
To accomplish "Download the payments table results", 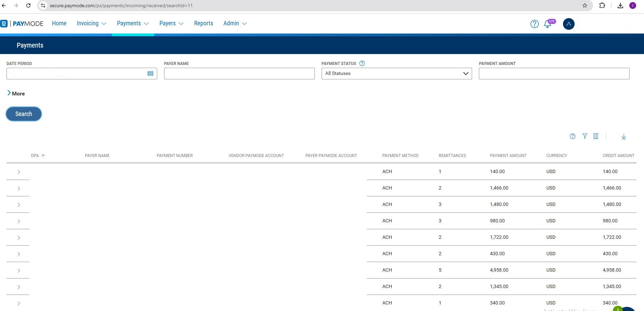I will click(623, 137).
